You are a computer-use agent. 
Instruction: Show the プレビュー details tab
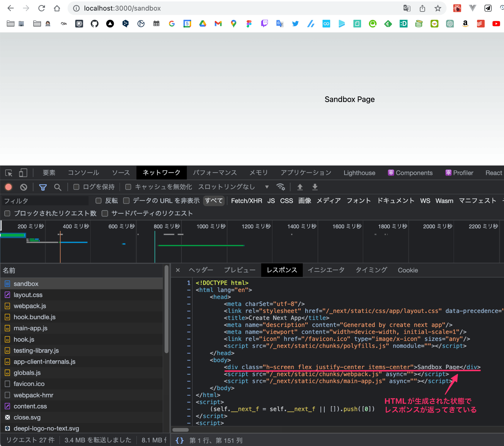pyautogui.click(x=240, y=270)
